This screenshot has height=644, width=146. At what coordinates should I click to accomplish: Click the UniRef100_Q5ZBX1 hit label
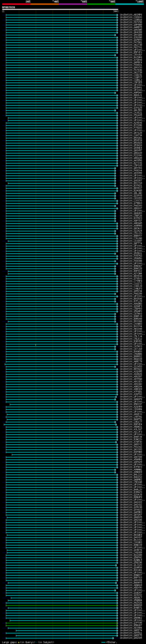(131, 254)
